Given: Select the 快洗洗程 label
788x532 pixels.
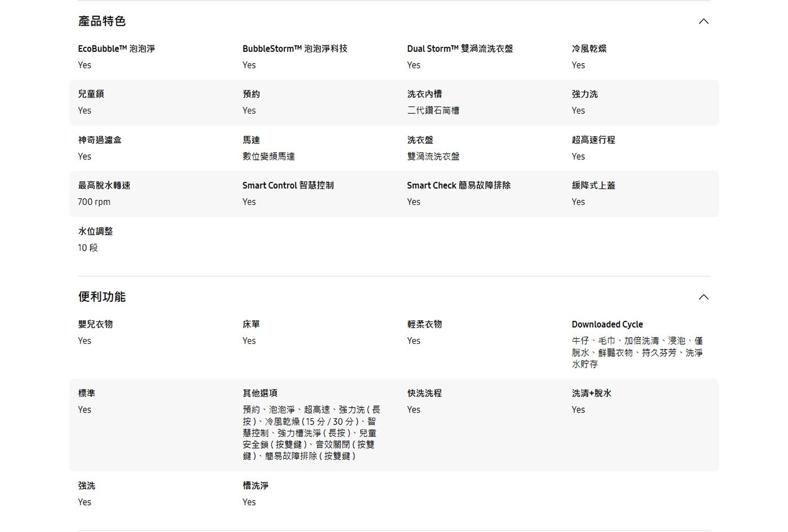Looking at the screenshot, I should click(x=424, y=394).
